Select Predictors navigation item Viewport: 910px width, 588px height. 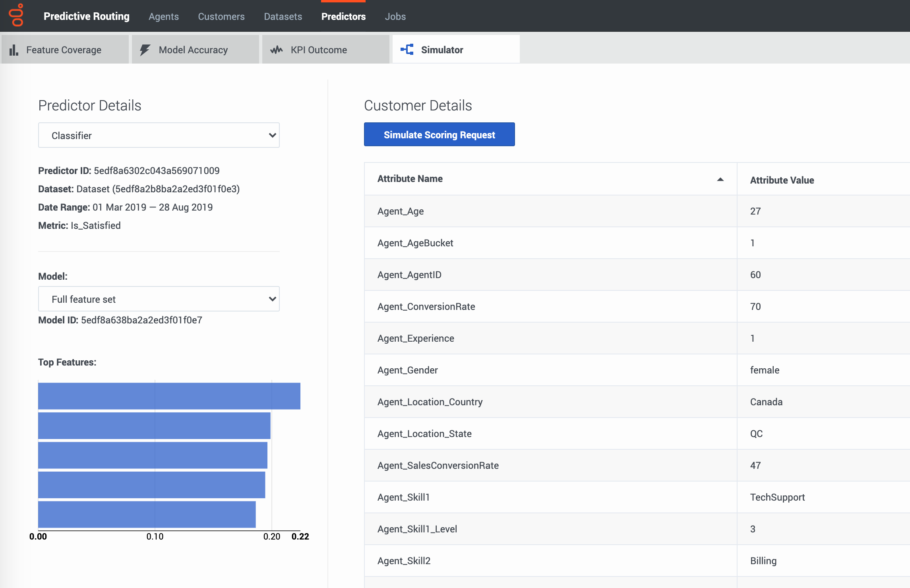(343, 16)
